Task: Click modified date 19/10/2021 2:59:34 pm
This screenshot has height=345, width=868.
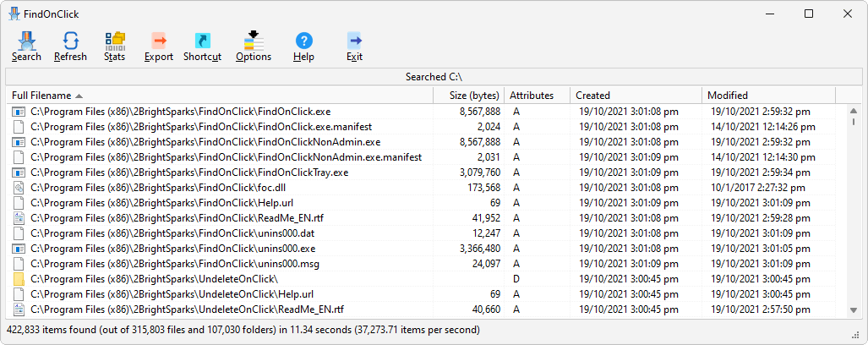Action: 761,172
